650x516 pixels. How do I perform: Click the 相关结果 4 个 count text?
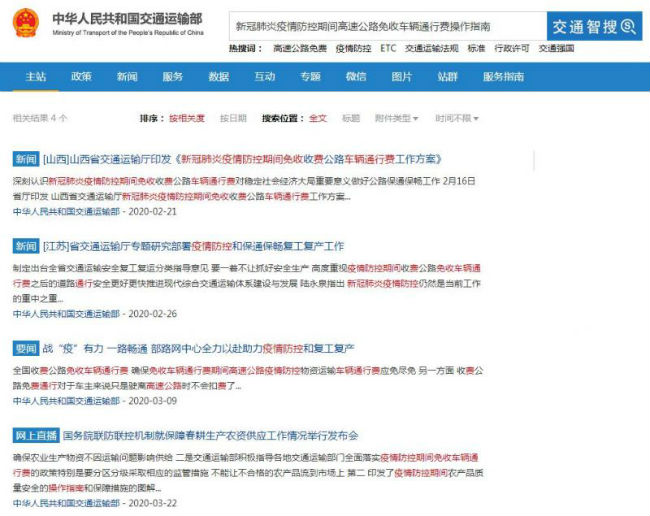[x=40, y=119]
